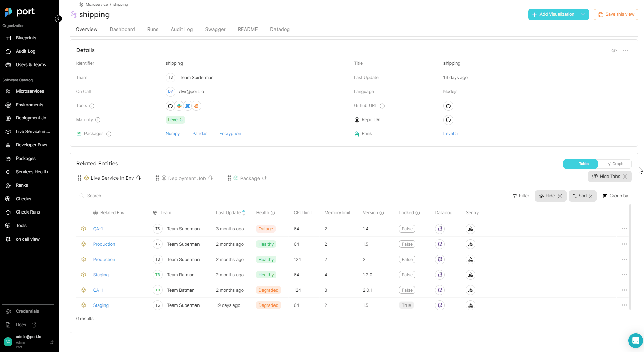Open the three-dot menu for the first QA-1 row
Screen dimensions: 644x352
click(624, 229)
